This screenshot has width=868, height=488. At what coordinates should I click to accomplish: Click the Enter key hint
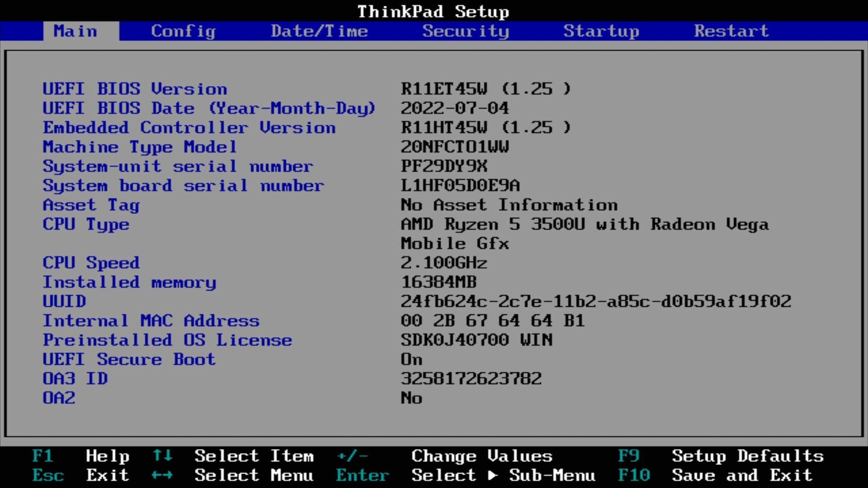[x=363, y=476]
